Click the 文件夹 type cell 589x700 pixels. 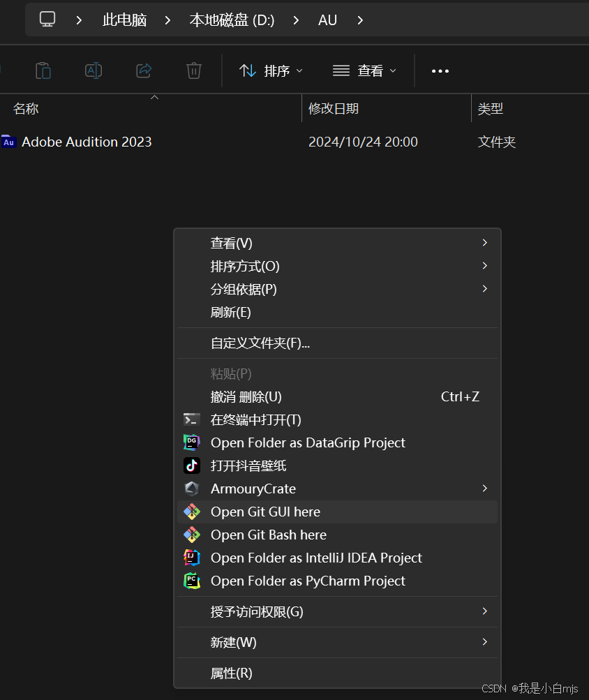(x=497, y=142)
